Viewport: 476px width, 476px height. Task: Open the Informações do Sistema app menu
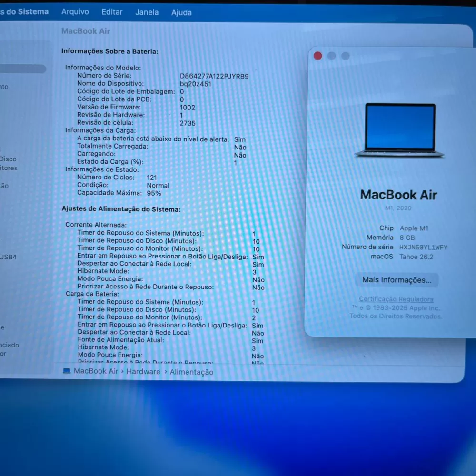coord(24,11)
